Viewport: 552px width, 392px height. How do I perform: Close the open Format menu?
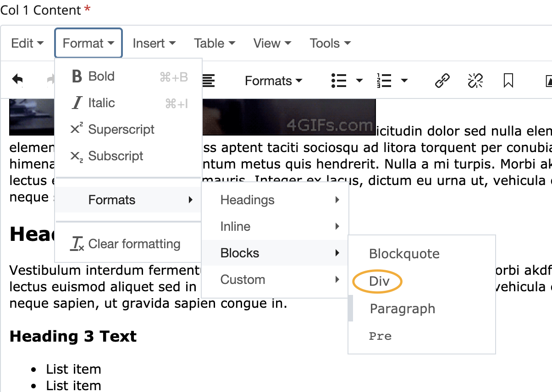88,44
